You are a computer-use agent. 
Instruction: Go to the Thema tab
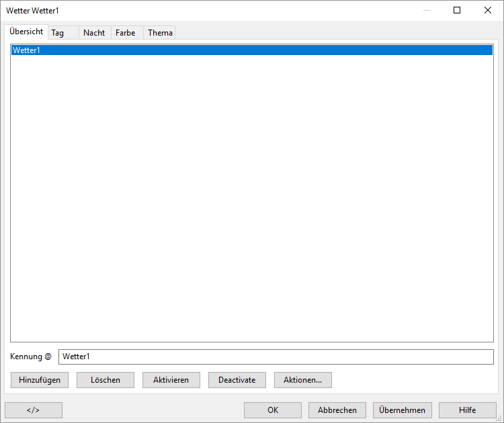160,33
